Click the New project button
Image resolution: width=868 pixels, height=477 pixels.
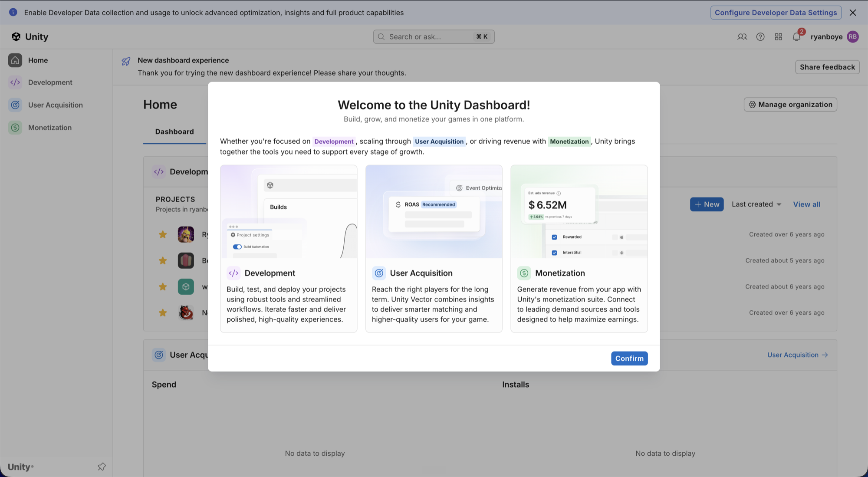click(707, 204)
